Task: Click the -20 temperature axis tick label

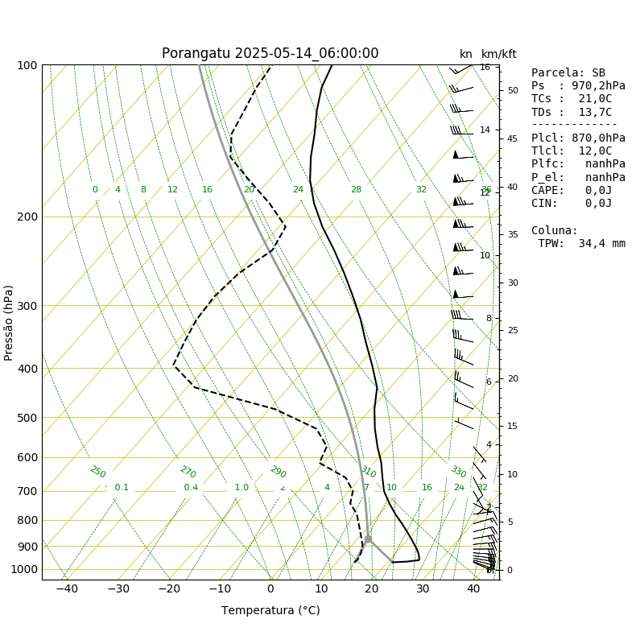Action: click(169, 589)
